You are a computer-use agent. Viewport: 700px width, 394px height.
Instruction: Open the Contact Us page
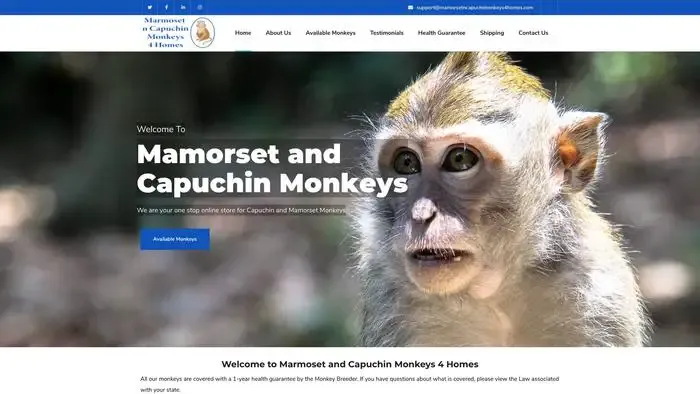[533, 33]
